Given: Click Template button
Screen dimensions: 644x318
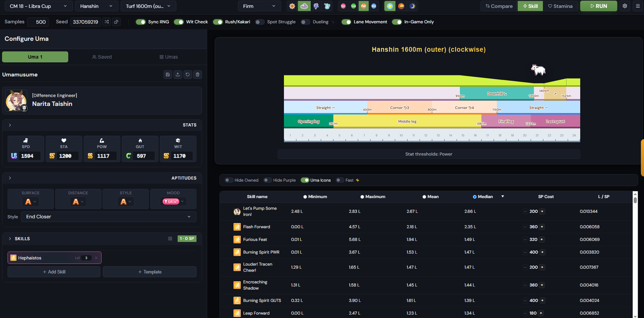Looking at the screenshot, I should [150, 272].
